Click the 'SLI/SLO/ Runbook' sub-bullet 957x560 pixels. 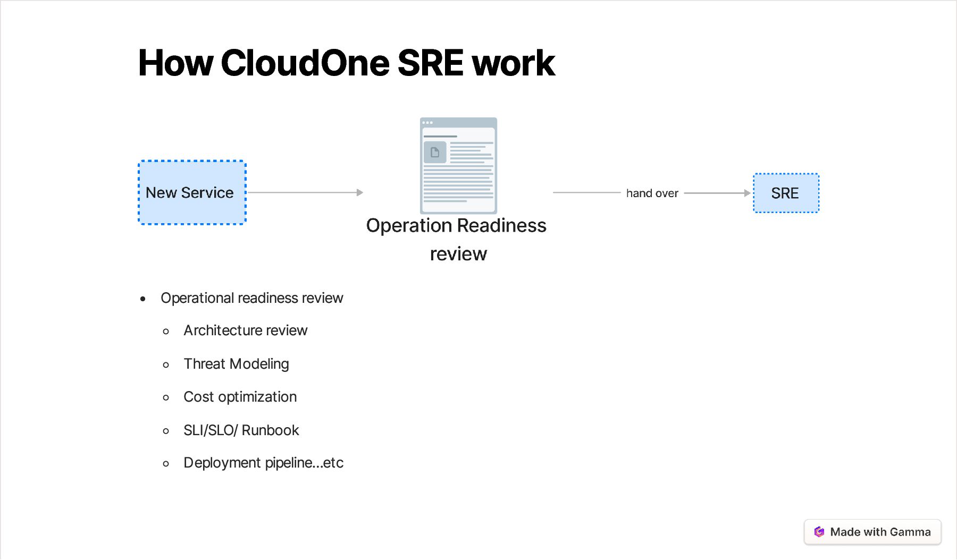click(241, 430)
